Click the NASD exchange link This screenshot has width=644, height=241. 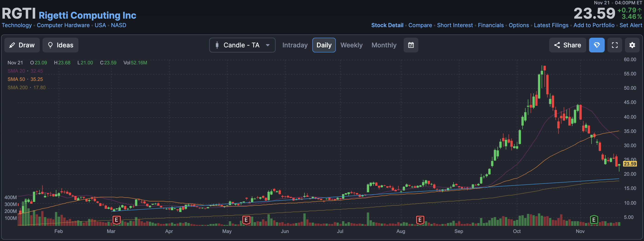[118, 25]
